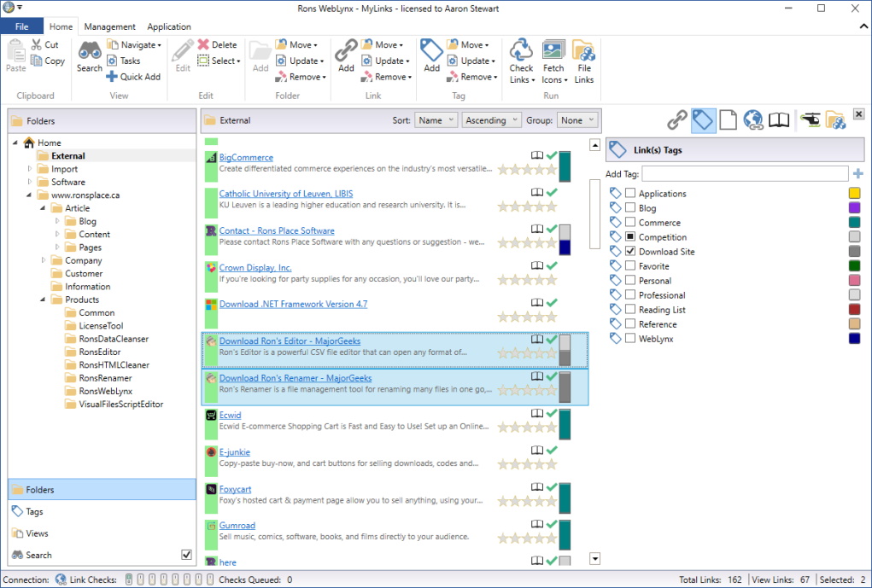
Task: Open the Crown Display, Inc. link
Action: 255,267
